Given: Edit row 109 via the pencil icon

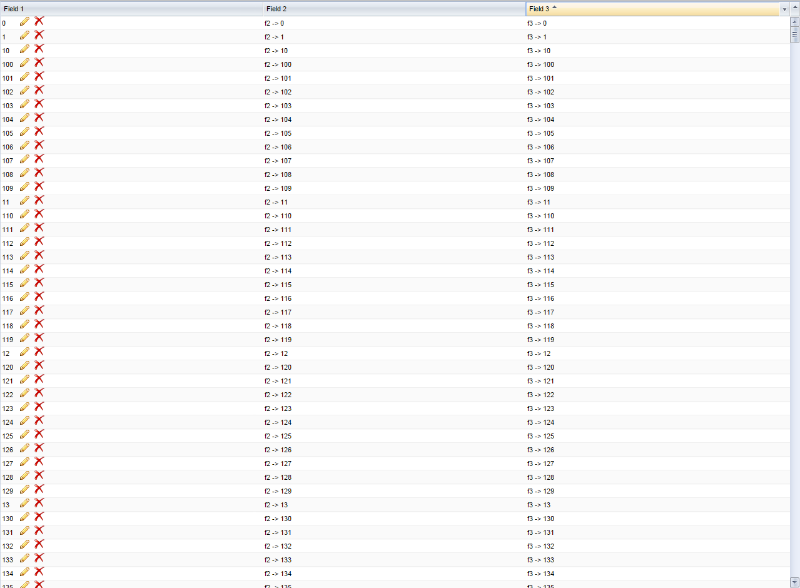Looking at the screenshot, I should (x=24, y=187).
